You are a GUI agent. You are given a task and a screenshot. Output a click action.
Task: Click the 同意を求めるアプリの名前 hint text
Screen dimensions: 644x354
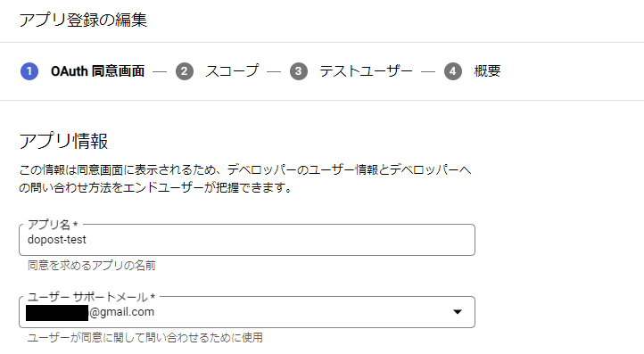click(x=92, y=266)
